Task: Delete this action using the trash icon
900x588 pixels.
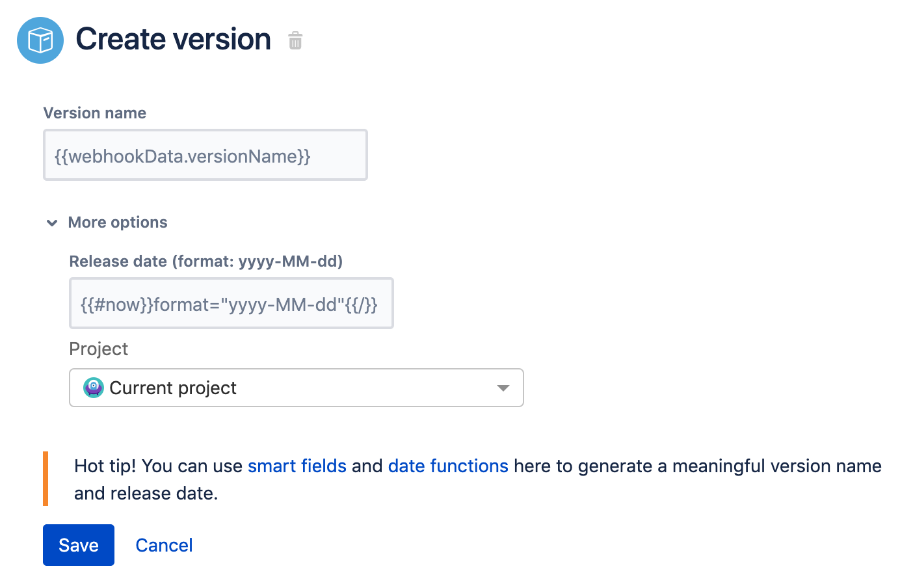Action: coord(295,40)
